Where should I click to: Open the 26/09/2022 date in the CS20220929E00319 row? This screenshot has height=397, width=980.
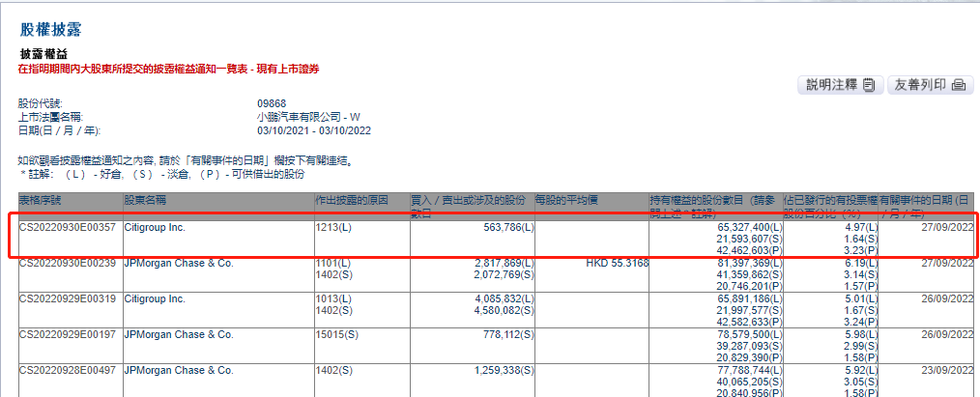[948, 299]
